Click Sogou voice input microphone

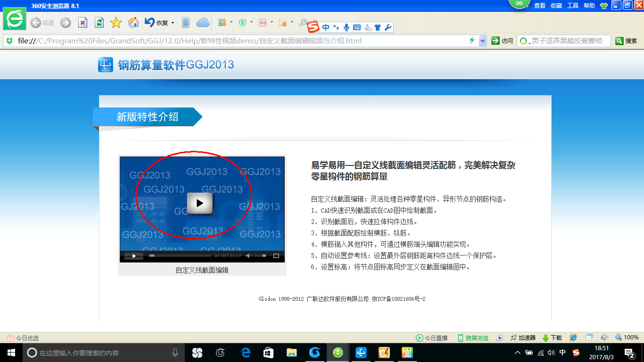pos(347,27)
